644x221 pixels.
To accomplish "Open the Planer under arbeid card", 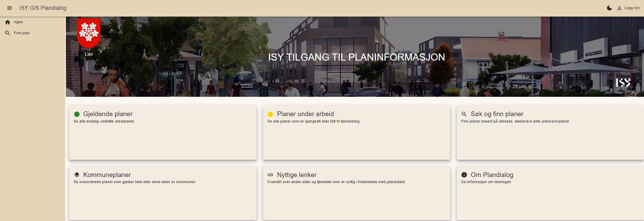I will tap(356, 135).
